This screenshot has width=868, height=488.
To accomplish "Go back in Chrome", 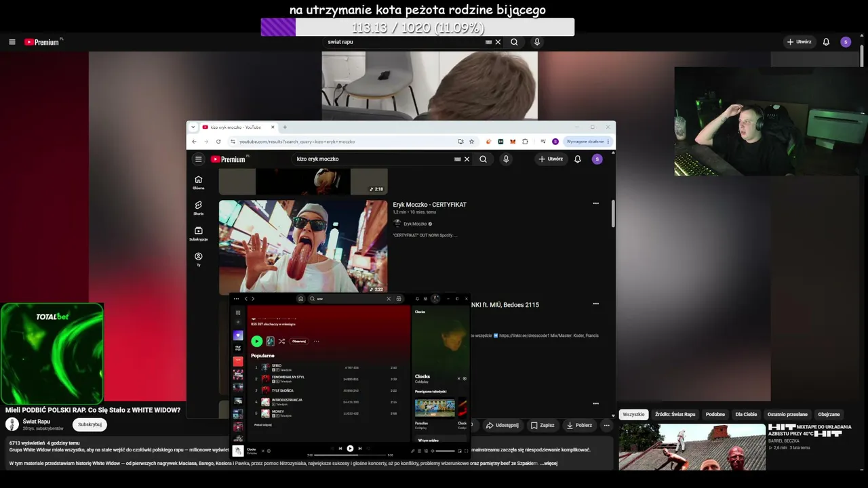I will point(194,142).
